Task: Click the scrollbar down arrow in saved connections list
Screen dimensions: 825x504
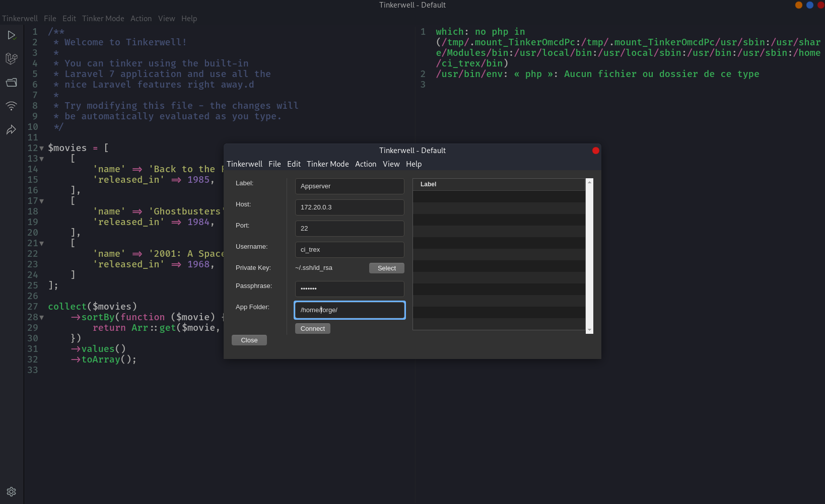Action: pos(589,330)
